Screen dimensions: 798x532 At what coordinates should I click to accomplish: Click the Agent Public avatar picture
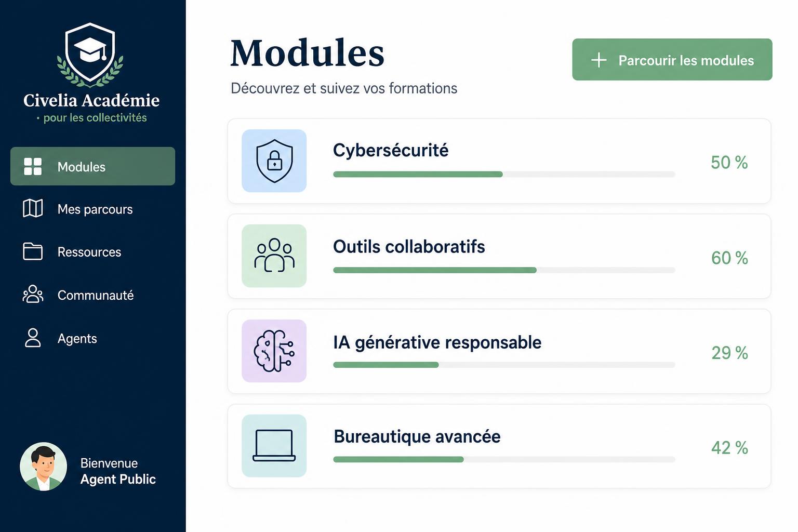[44, 467]
